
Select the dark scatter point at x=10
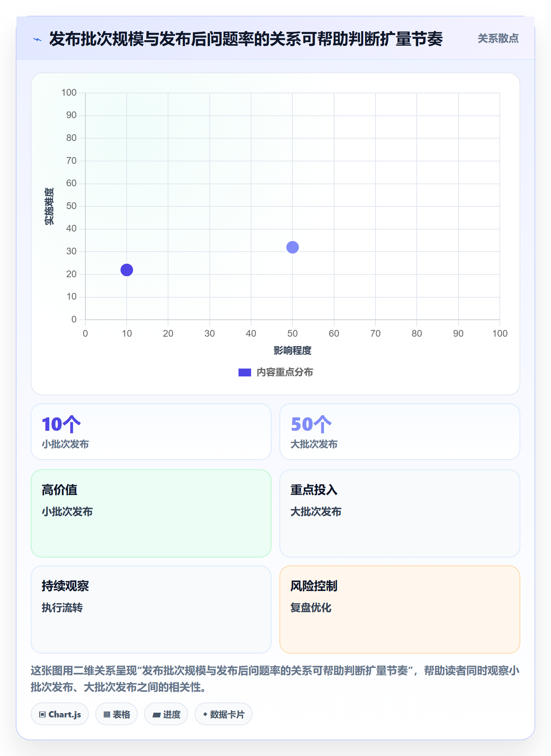(127, 270)
